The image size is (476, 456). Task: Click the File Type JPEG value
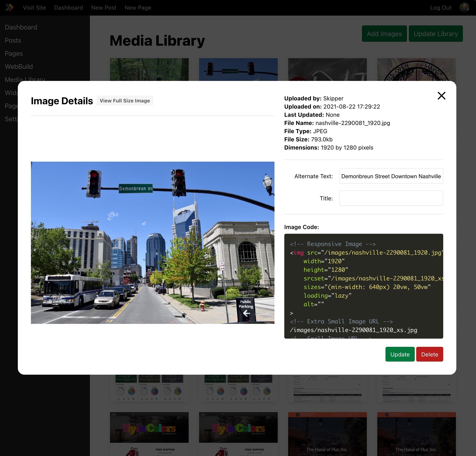click(320, 131)
